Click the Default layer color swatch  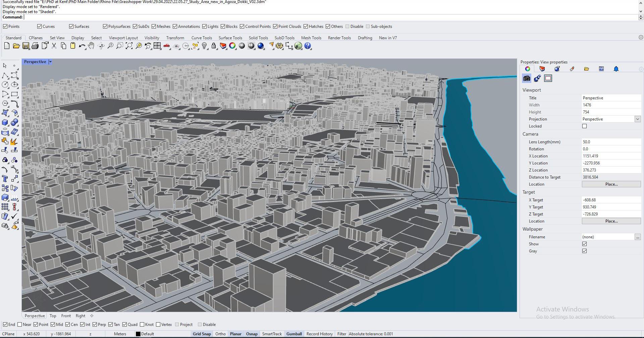[x=138, y=334]
